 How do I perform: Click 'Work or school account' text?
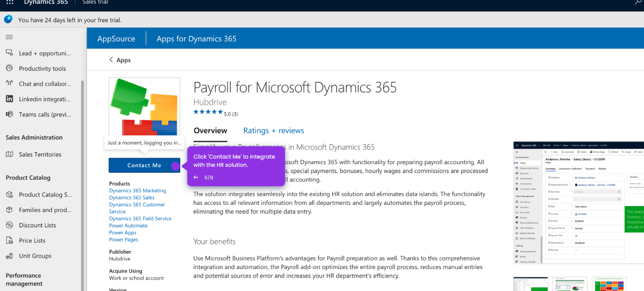pyautogui.click(x=136, y=278)
